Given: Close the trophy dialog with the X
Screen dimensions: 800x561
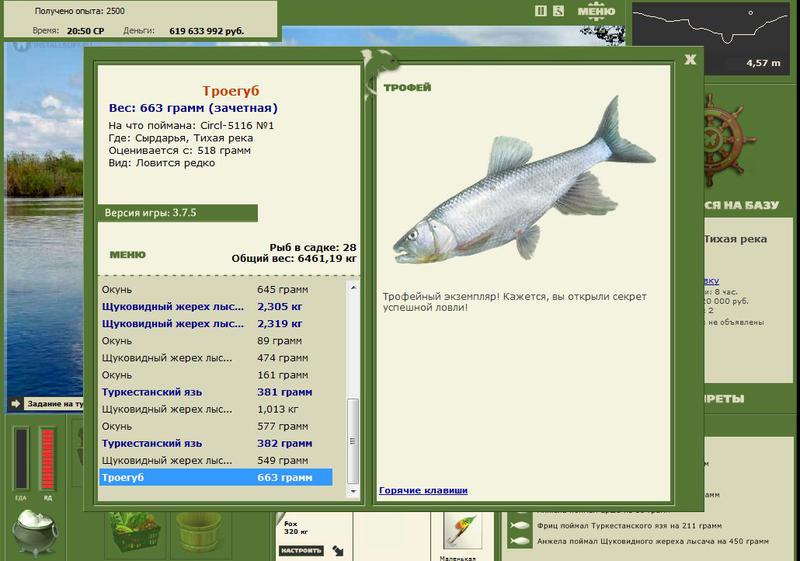Looking at the screenshot, I should coord(690,60).
